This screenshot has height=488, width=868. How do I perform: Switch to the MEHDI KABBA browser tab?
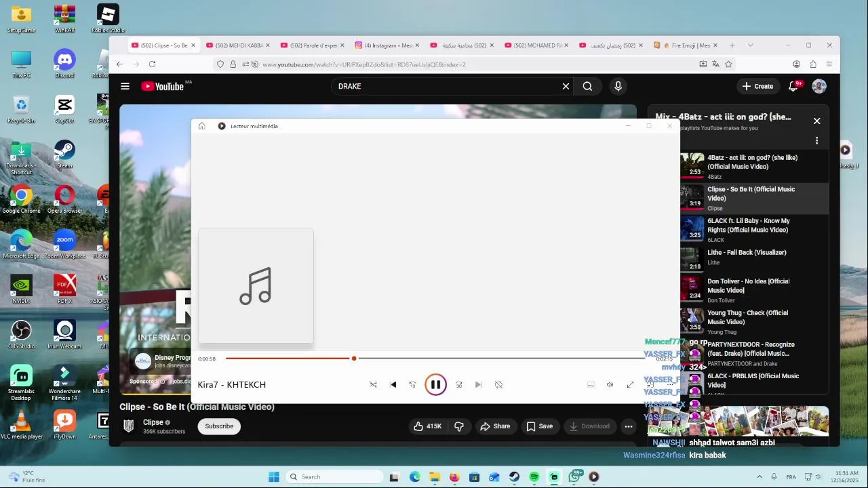click(238, 45)
